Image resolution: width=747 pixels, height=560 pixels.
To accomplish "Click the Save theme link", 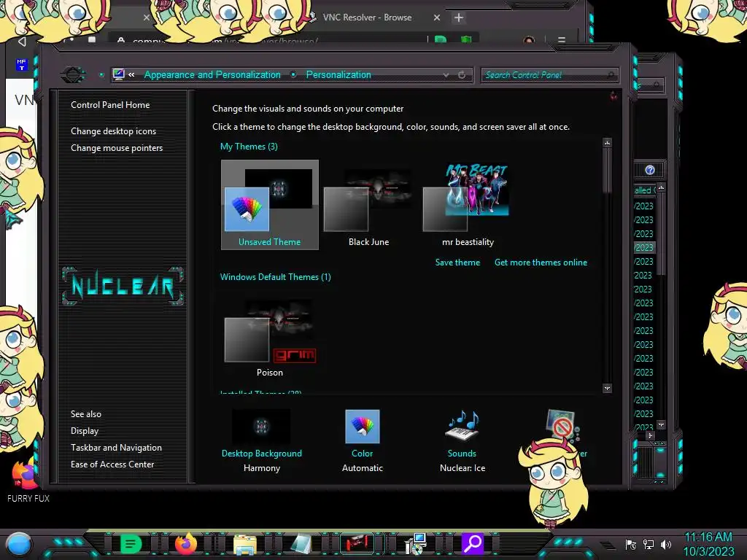I will click(457, 262).
